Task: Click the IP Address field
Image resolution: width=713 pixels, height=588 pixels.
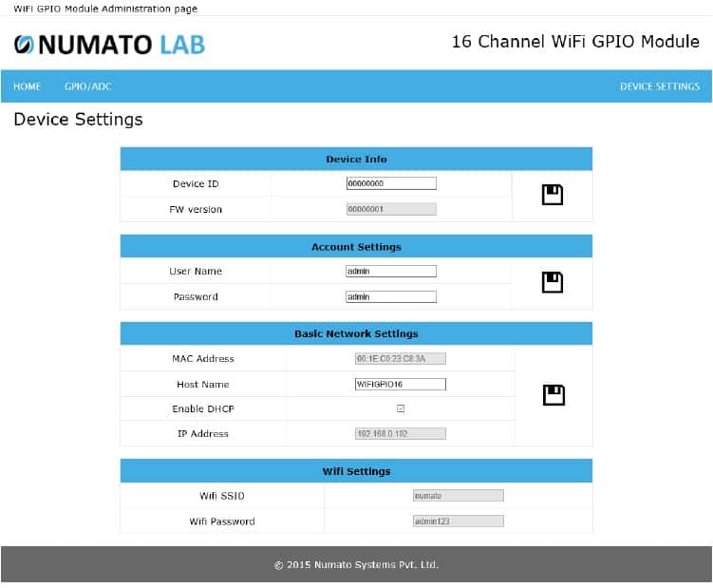Action: [x=400, y=433]
